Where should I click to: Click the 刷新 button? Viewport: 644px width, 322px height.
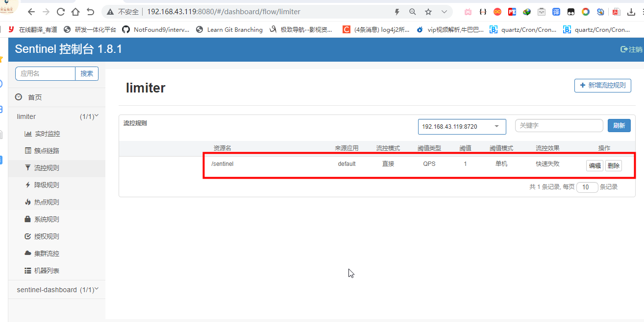coord(619,126)
